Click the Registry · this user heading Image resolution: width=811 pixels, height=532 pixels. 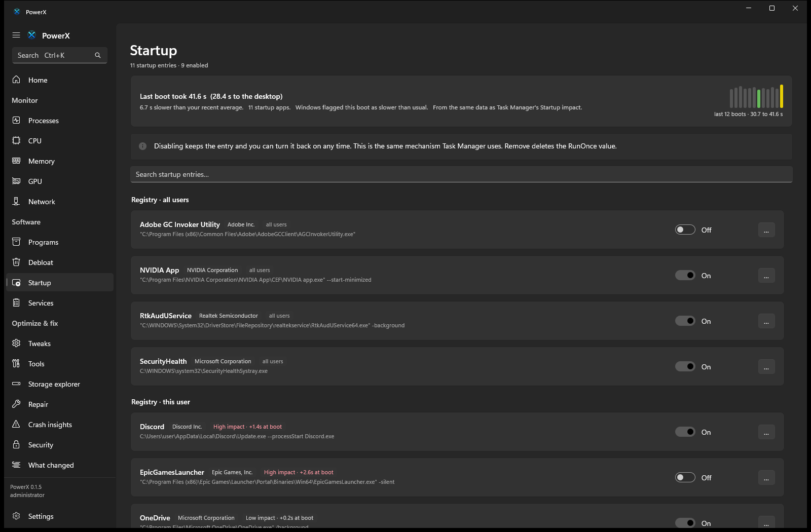point(161,402)
